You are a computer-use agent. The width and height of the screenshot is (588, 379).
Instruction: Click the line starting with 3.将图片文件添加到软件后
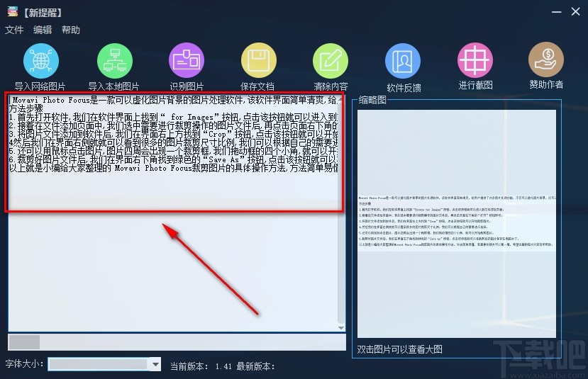[174, 134]
